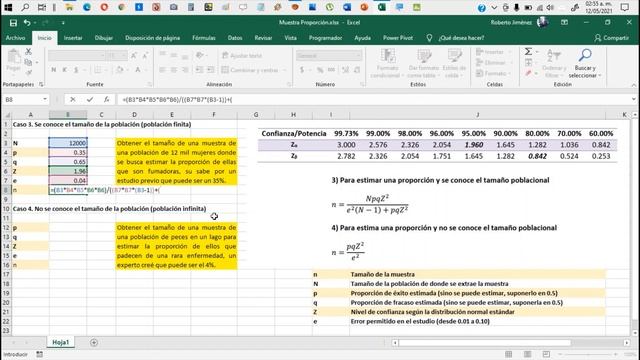The image size is (640, 360).
Task: Apply bold with the N button
Action: click(x=53, y=70)
